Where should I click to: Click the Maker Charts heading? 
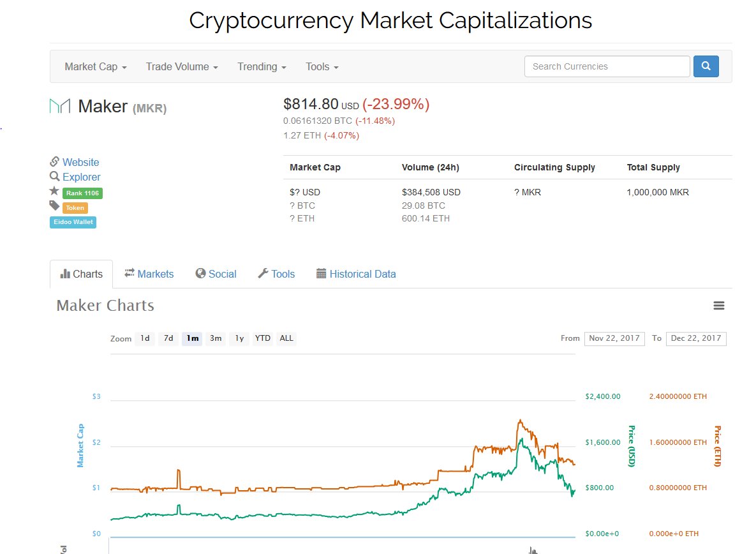(105, 305)
